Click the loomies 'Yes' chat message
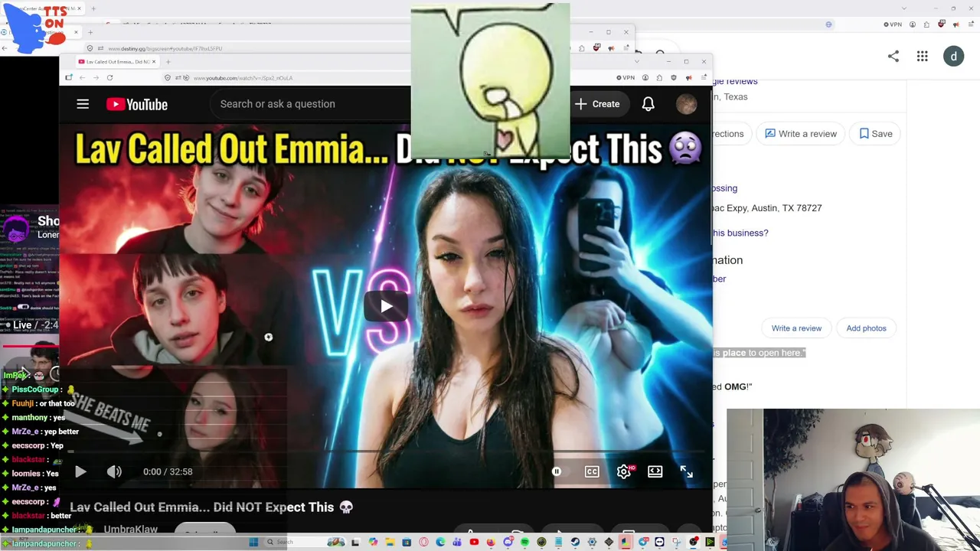The image size is (980, 551). point(30,474)
